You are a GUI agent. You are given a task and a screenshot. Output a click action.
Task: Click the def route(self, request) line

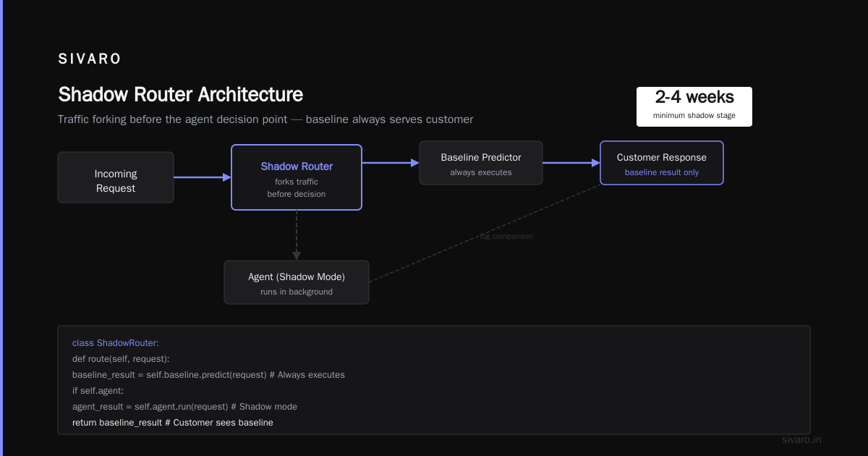coord(121,359)
